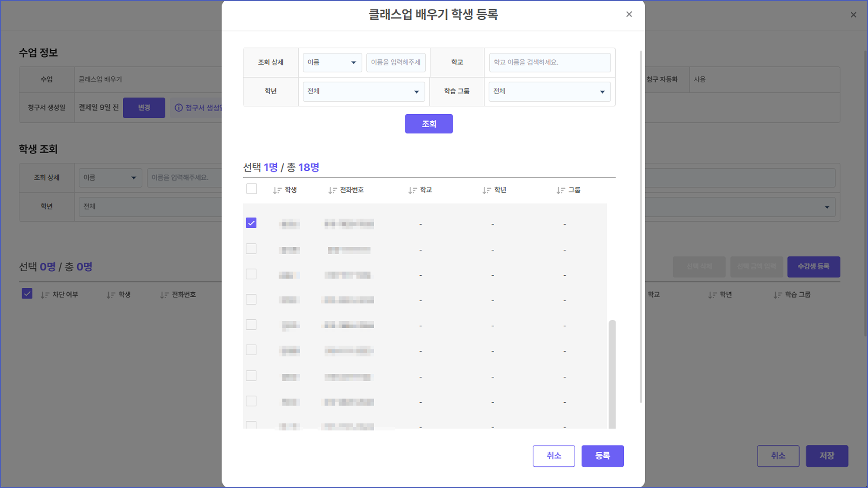Click info icon beside 청구서 생성일 notice
This screenshot has height=488, width=868.
(x=179, y=108)
